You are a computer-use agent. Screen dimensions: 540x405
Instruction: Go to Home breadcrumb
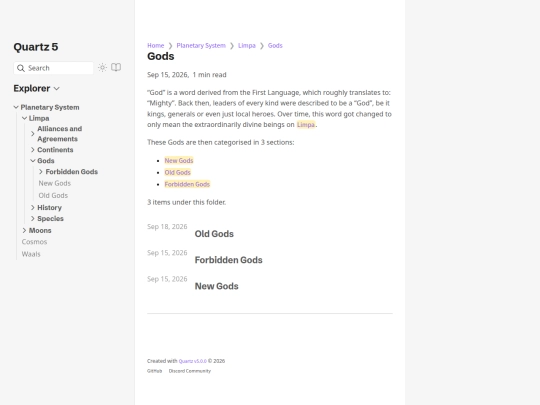(x=156, y=45)
